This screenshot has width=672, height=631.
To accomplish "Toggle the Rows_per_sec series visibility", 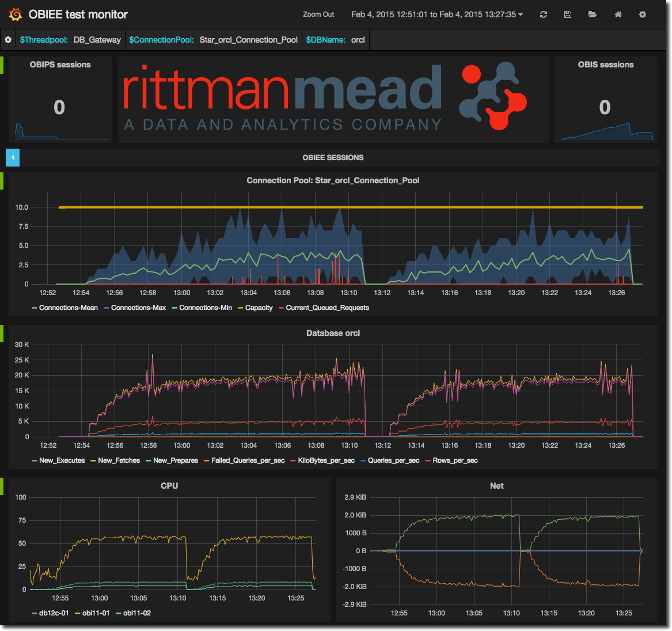I will [x=455, y=460].
